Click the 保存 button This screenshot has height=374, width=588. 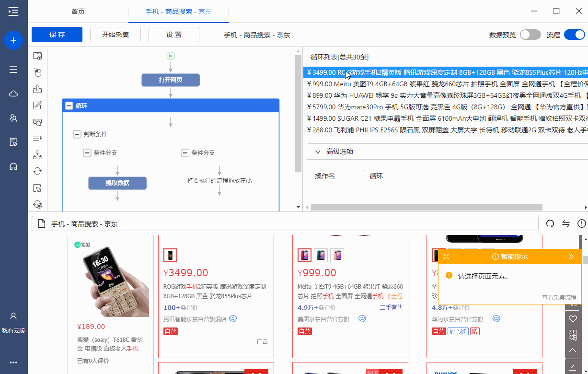(x=57, y=35)
